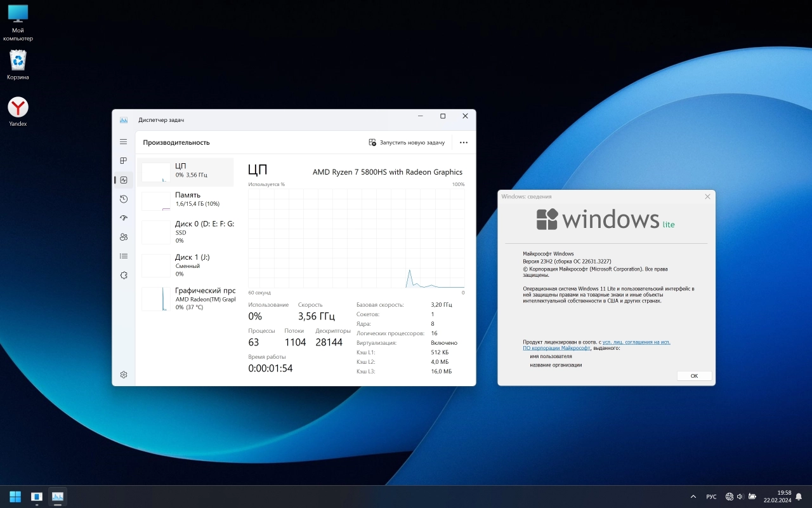
Task: Switch input language РУС indicator
Action: pos(711,497)
